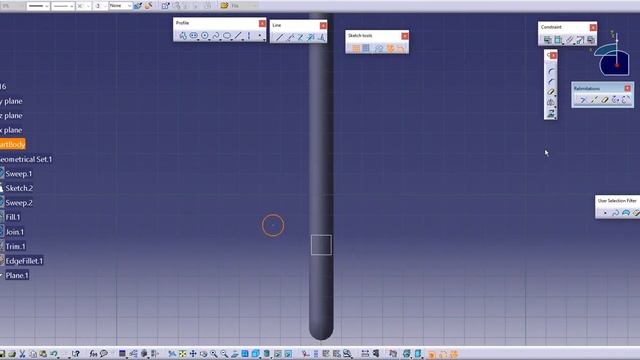Toggle Construction/Standard Element in Sketch tools

point(379,48)
